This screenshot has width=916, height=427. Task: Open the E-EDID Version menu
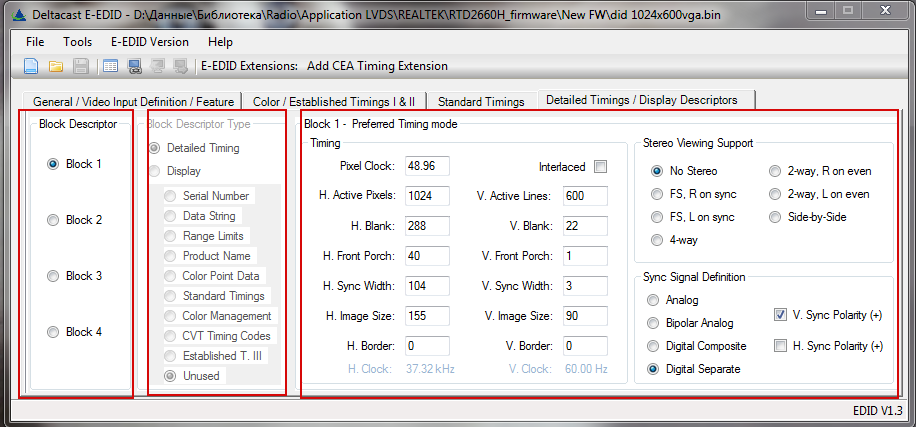pos(149,42)
